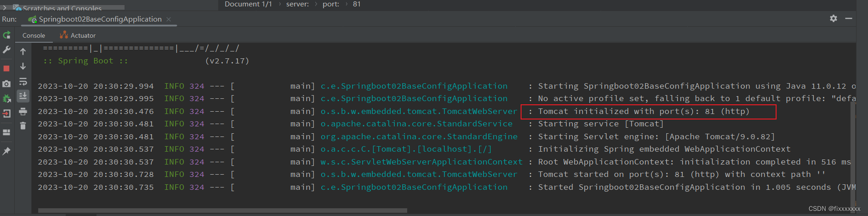Click the Spring Boot version '(v2.7.17)' text
This screenshot has height=216, width=868.
227,61
